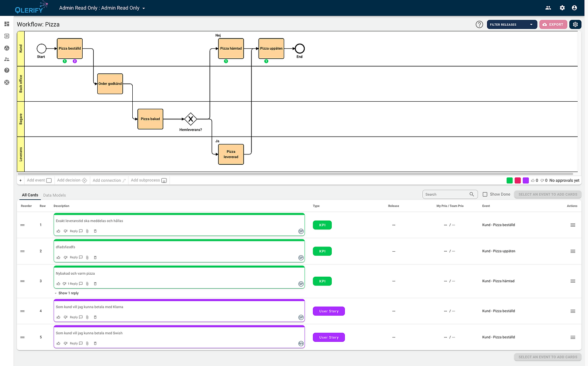
Task: Open the Admin Read Only workflow switcher
Action: pos(102,8)
